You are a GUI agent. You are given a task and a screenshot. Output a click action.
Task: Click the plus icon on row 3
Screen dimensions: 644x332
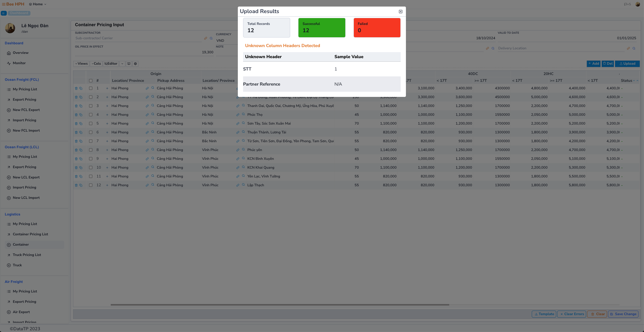[107, 106]
